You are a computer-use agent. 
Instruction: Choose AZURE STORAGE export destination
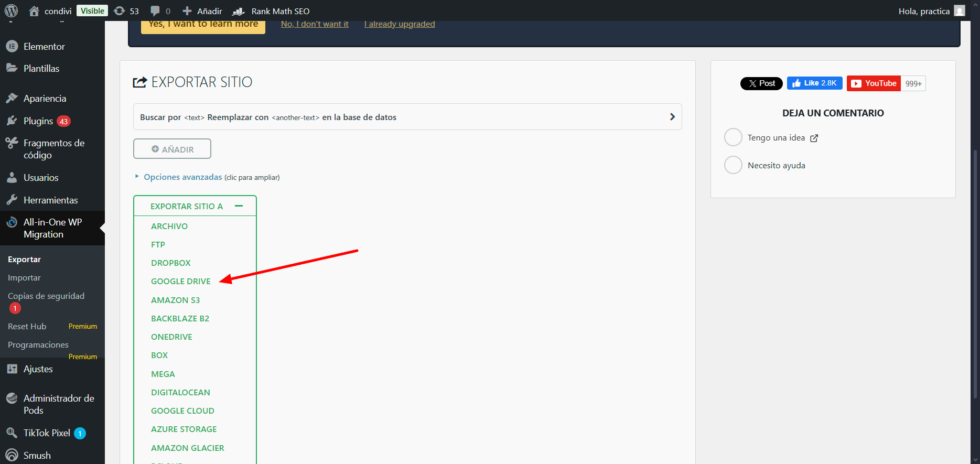[x=184, y=429]
